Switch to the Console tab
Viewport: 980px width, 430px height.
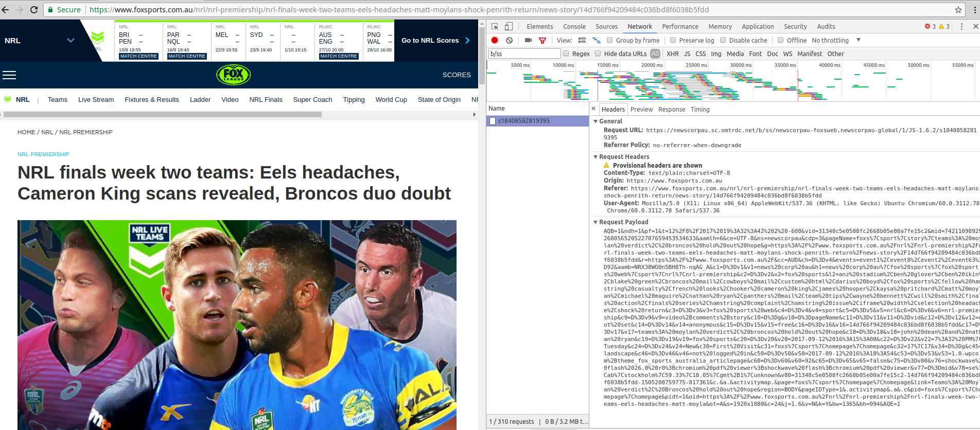(574, 26)
